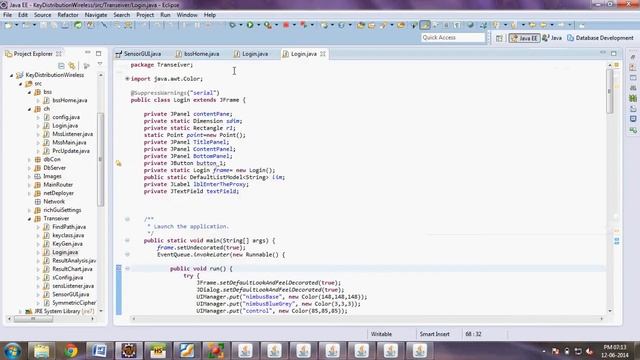The width and height of the screenshot is (640, 360).
Task: Toggle Link with Editor in Project Explorer
Action: pyautogui.click(x=72, y=65)
